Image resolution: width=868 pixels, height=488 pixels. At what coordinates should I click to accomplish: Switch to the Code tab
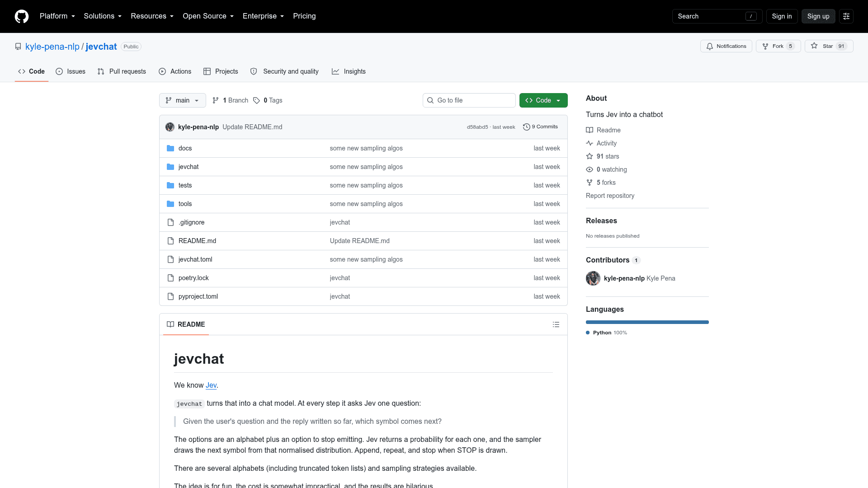[x=32, y=71]
